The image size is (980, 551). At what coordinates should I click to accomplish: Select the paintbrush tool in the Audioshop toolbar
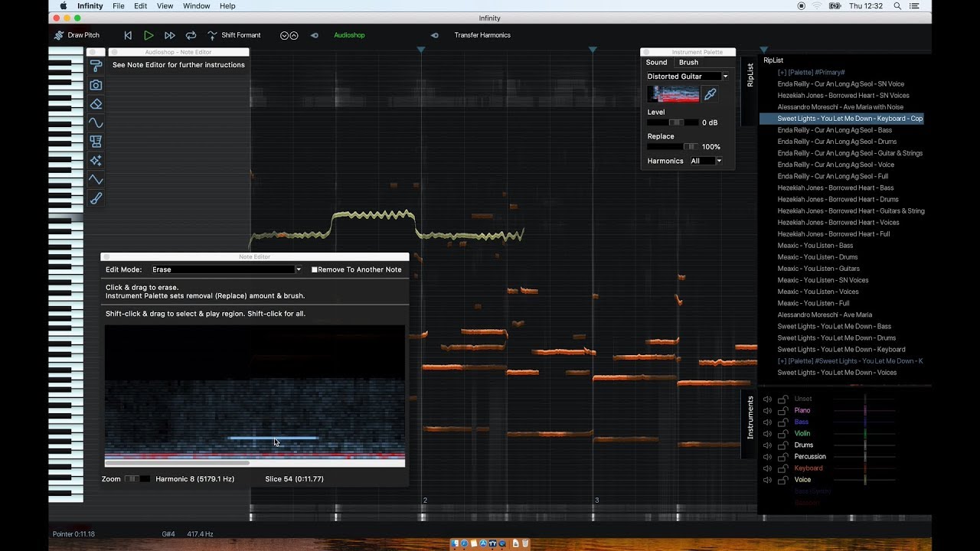click(x=96, y=198)
